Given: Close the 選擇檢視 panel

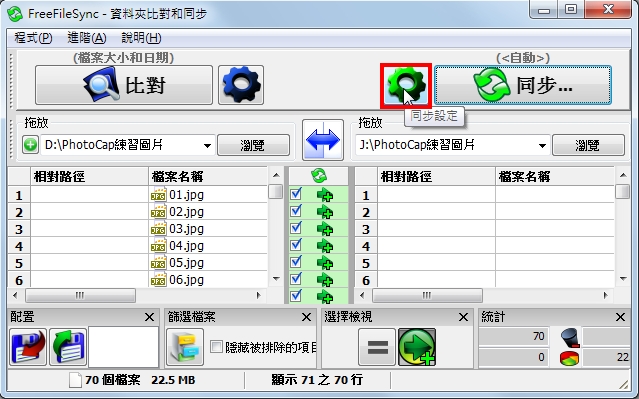Looking at the screenshot, I should pos(463,317).
